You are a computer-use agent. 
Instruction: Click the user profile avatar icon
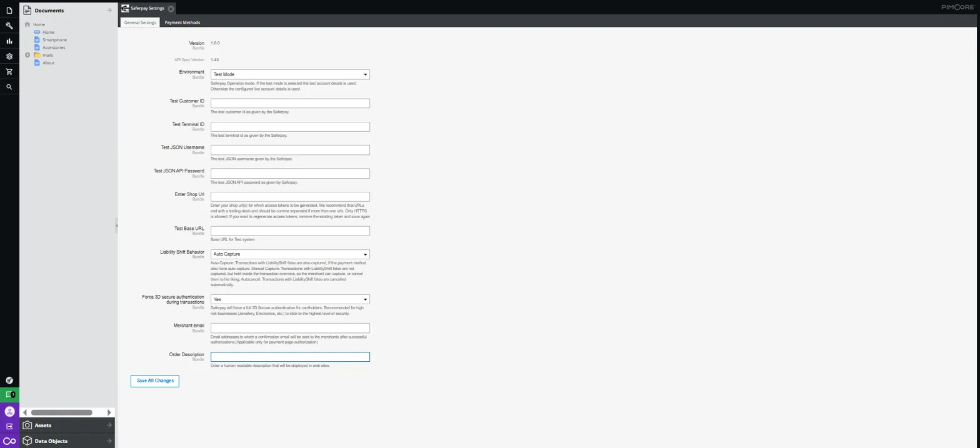[x=9, y=411]
